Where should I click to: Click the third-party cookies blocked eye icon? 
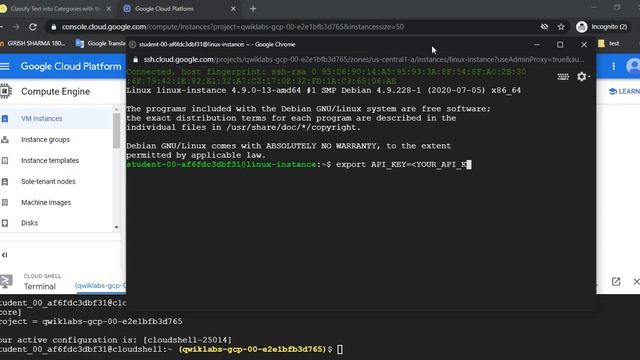click(544, 27)
